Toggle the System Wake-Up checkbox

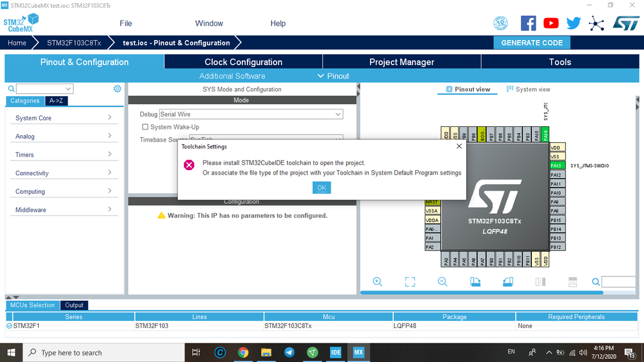145,127
